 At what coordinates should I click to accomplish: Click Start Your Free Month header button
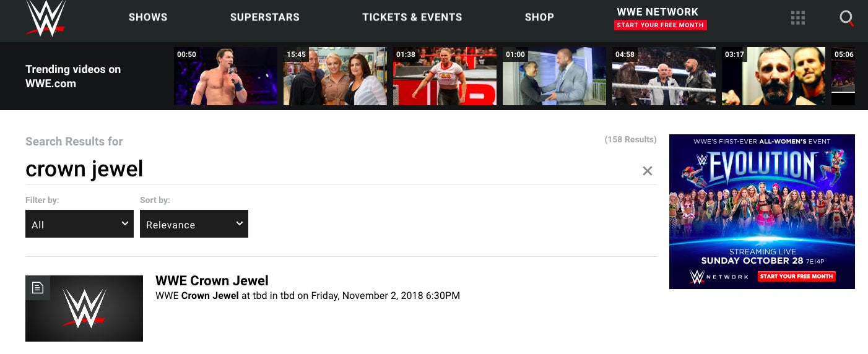661,25
